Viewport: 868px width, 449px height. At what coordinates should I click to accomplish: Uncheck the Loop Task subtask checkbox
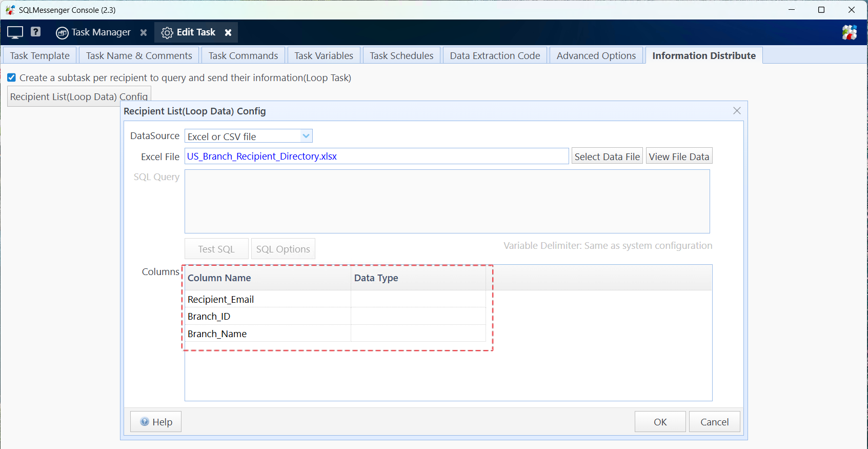point(11,77)
